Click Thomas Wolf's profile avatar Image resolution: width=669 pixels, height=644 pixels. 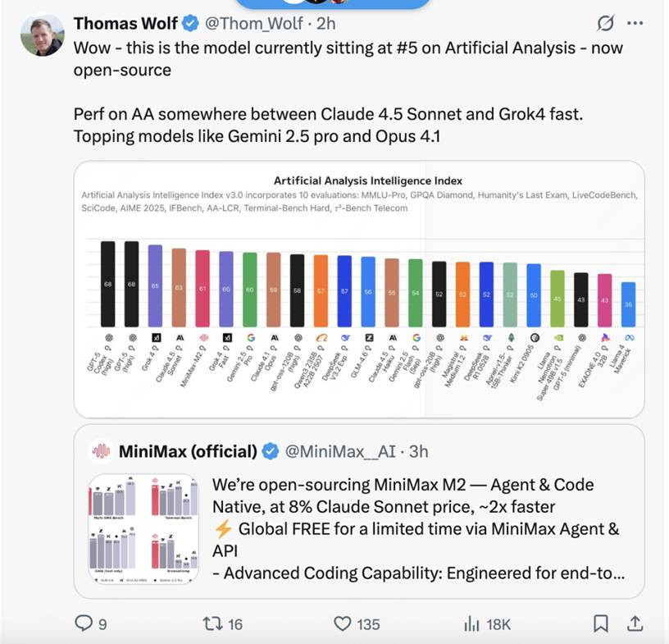(x=43, y=35)
